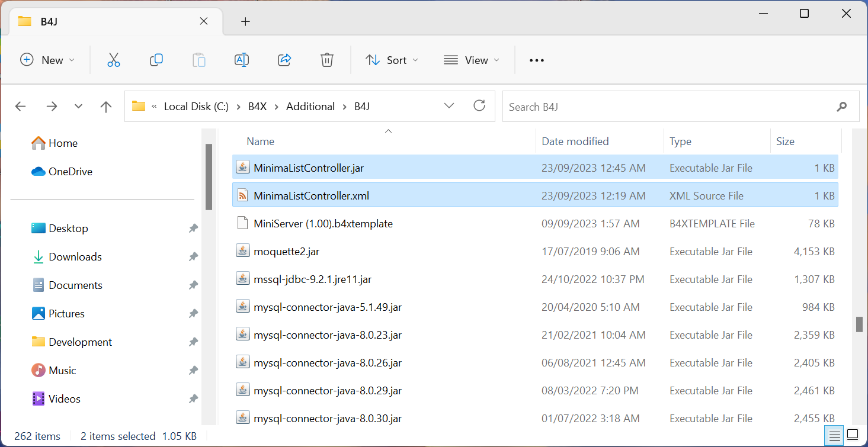Unpin Downloads from Quick access

193,257
